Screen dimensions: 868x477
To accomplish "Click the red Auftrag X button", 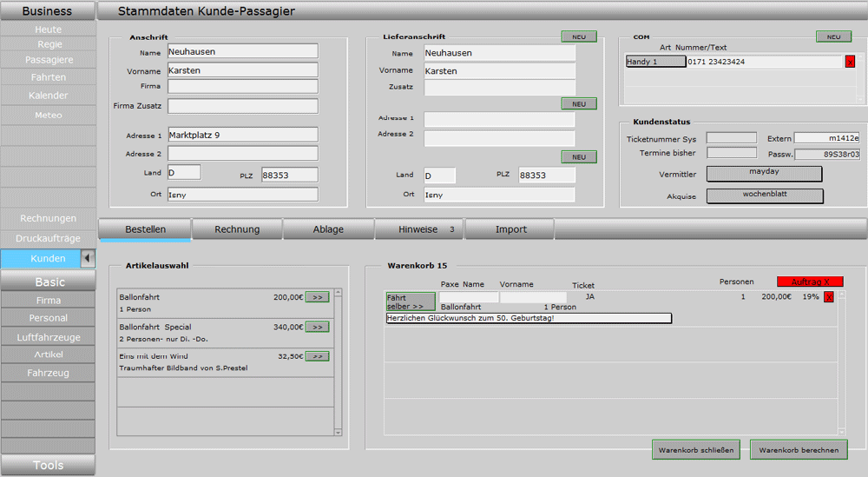I will 810,282.
